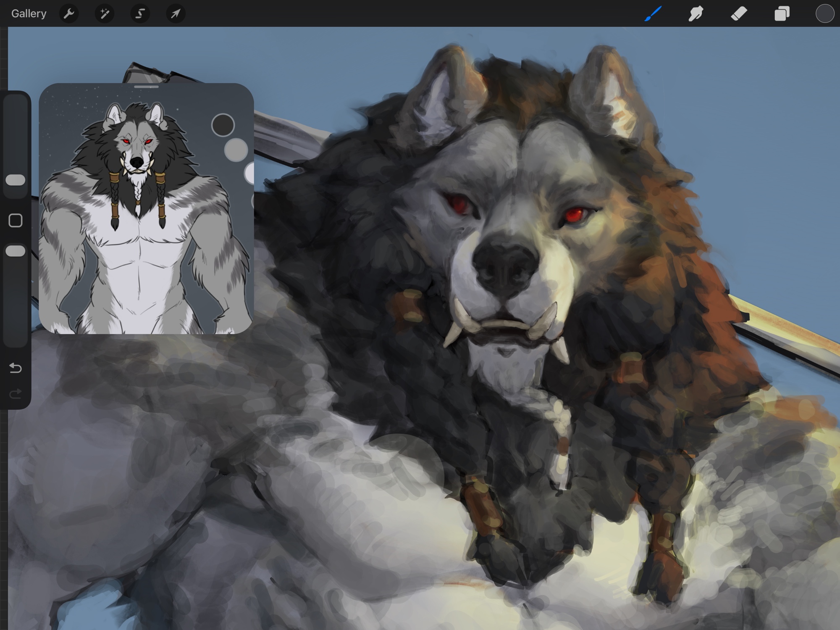Open the active color picker circle
840x630 pixels.
coord(824,14)
